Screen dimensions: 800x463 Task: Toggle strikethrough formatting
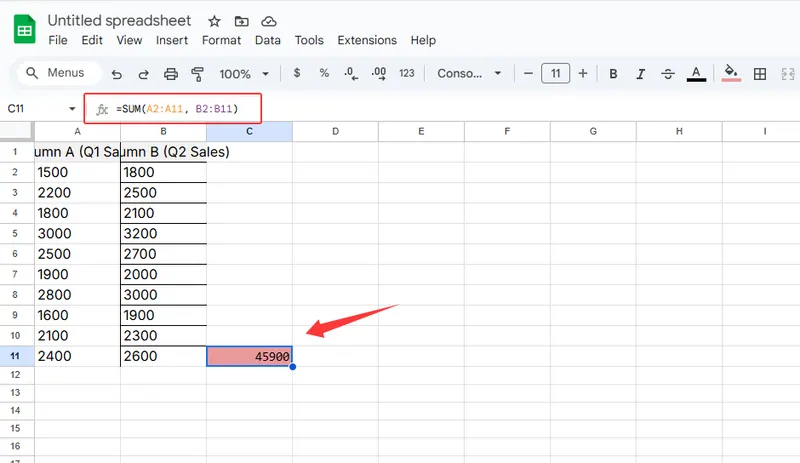coord(668,74)
